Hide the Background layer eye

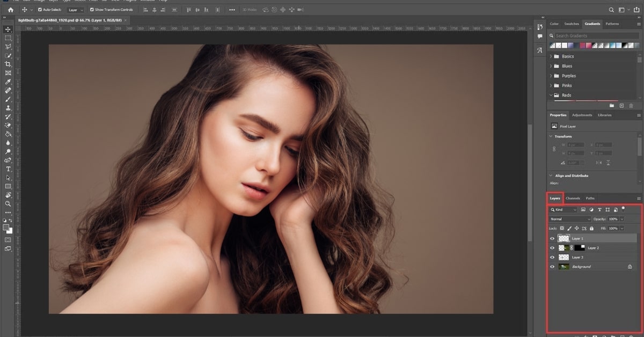552,267
